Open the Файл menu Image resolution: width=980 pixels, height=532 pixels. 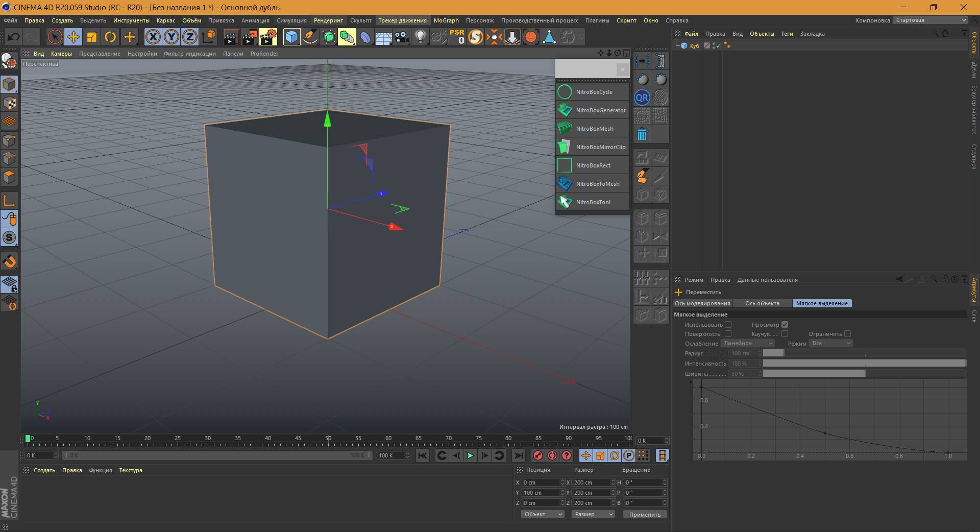point(10,20)
